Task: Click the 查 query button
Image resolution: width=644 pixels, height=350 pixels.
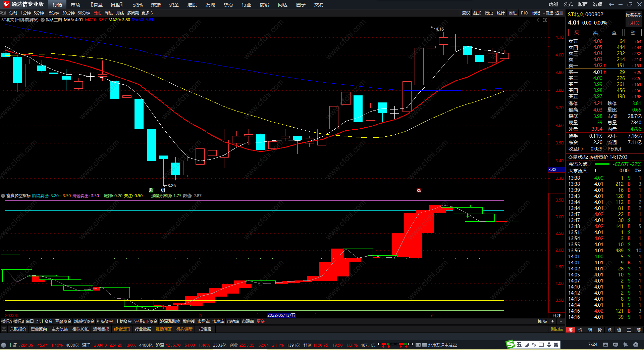Action: pyautogui.click(x=614, y=33)
